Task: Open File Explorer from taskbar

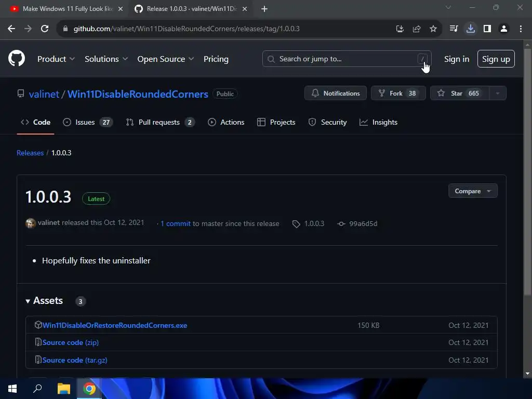Action: coord(63,389)
